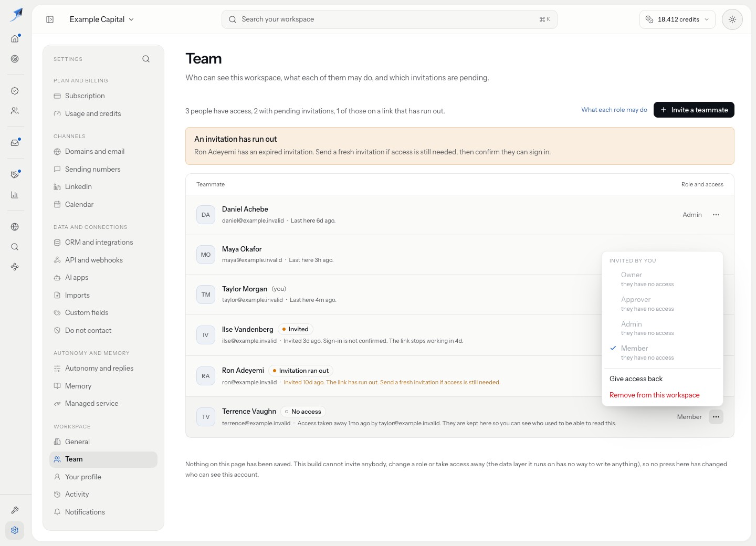Open the home icon in left rail
Image resolution: width=756 pixels, height=546 pixels.
[x=15, y=38]
